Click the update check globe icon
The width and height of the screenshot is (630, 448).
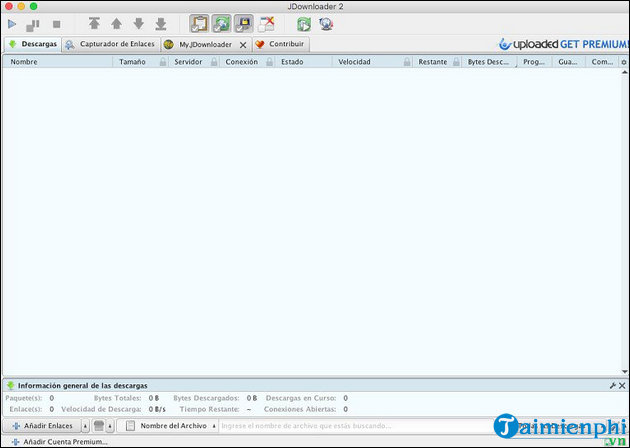tap(326, 24)
